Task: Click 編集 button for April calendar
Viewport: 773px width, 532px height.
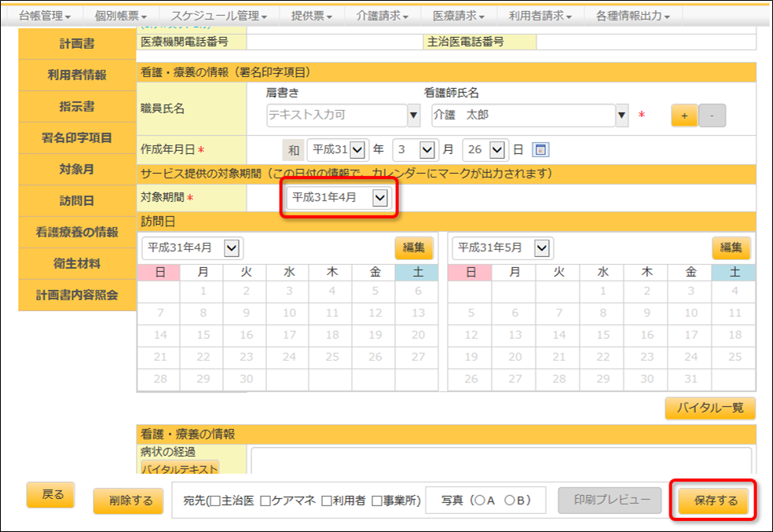Action: (414, 248)
